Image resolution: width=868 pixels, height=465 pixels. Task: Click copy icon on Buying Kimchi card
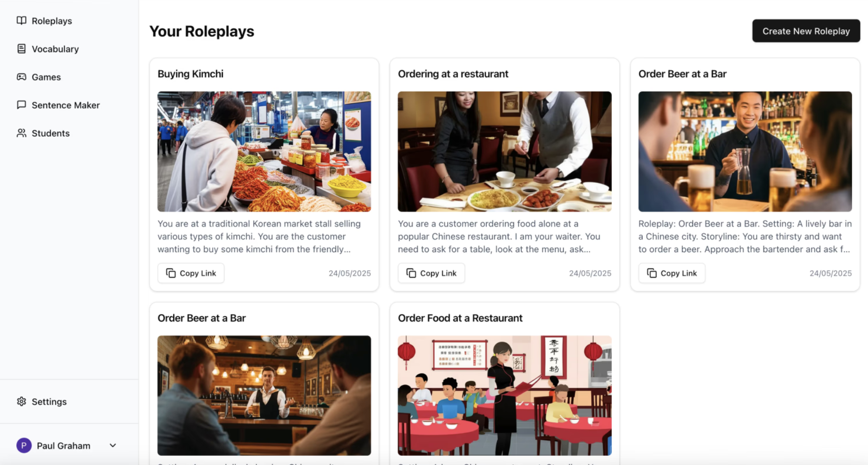[171, 273]
